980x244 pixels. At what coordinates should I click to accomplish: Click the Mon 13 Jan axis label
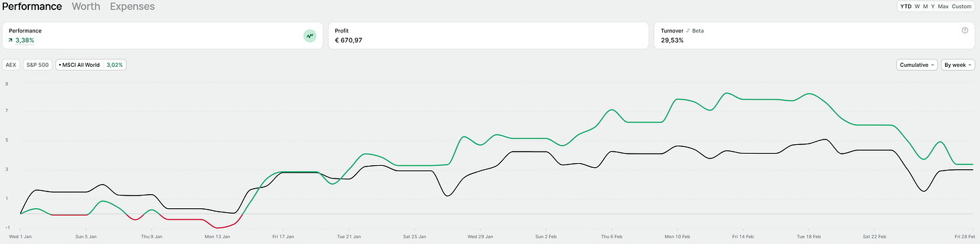(x=218, y=237)
